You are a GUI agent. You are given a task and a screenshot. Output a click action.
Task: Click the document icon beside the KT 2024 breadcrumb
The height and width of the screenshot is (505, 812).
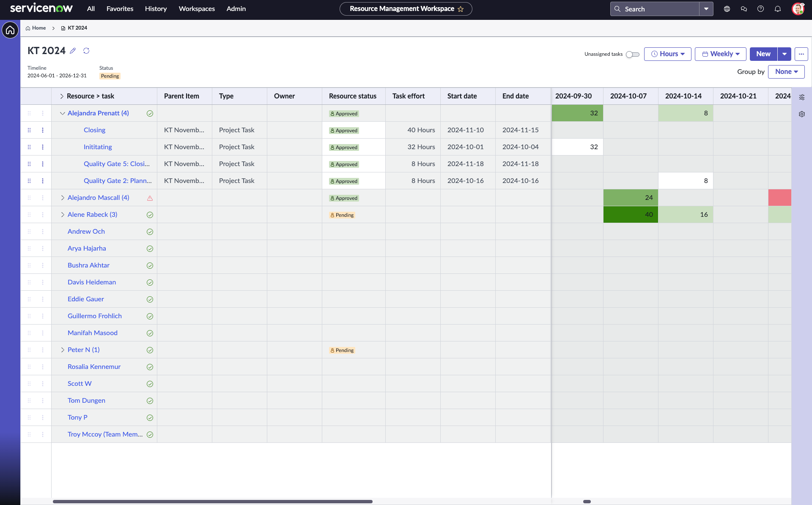tap(63, 28)
